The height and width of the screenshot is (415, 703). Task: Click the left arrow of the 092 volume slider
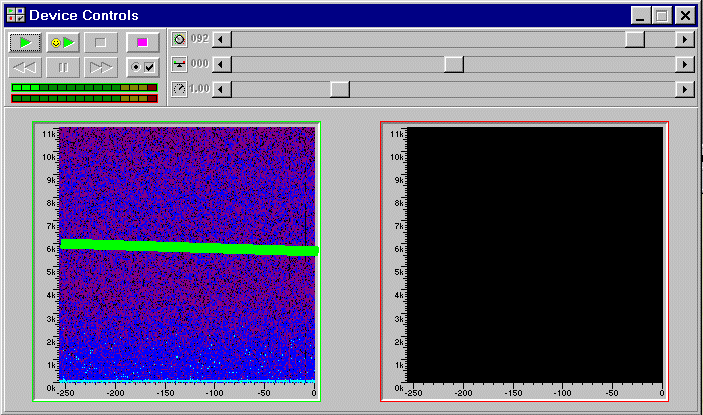tap(221, 39)
